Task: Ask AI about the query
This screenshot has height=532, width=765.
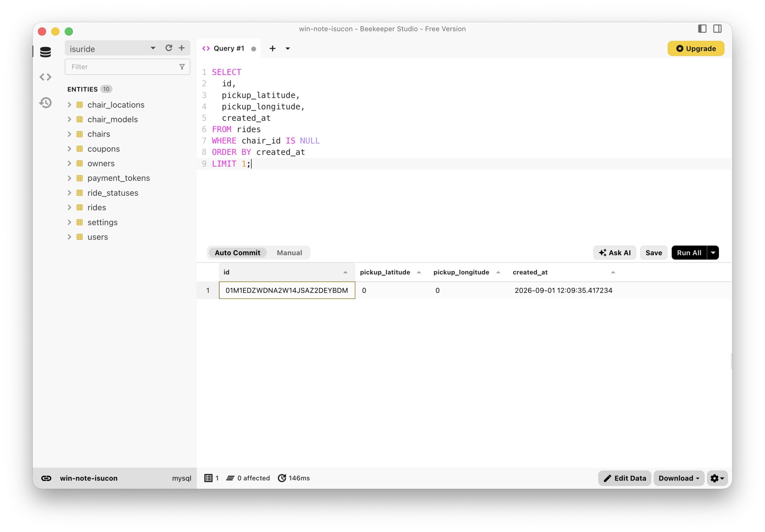Action: pos(614,253)
